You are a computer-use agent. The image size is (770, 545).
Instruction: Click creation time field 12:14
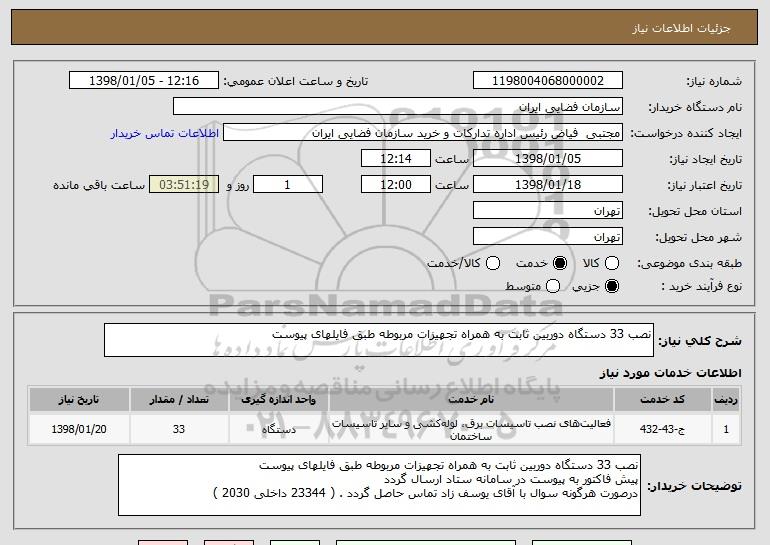click(396, 159)
